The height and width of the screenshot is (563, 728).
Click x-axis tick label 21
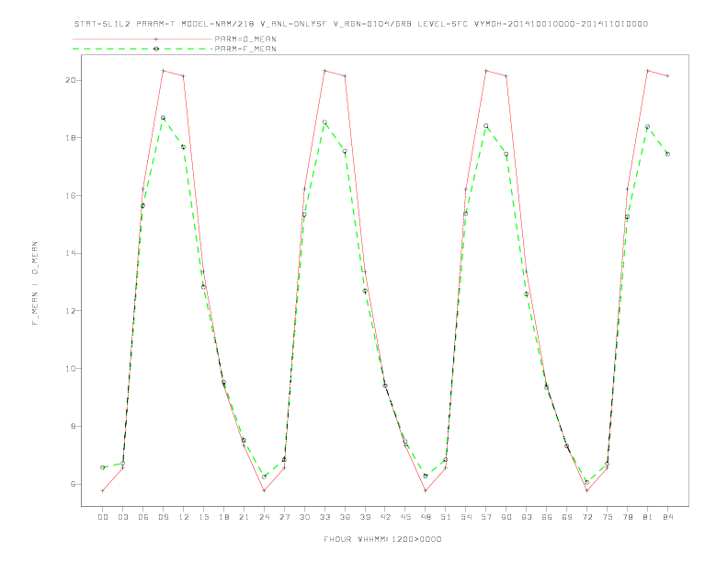[244, 517]
